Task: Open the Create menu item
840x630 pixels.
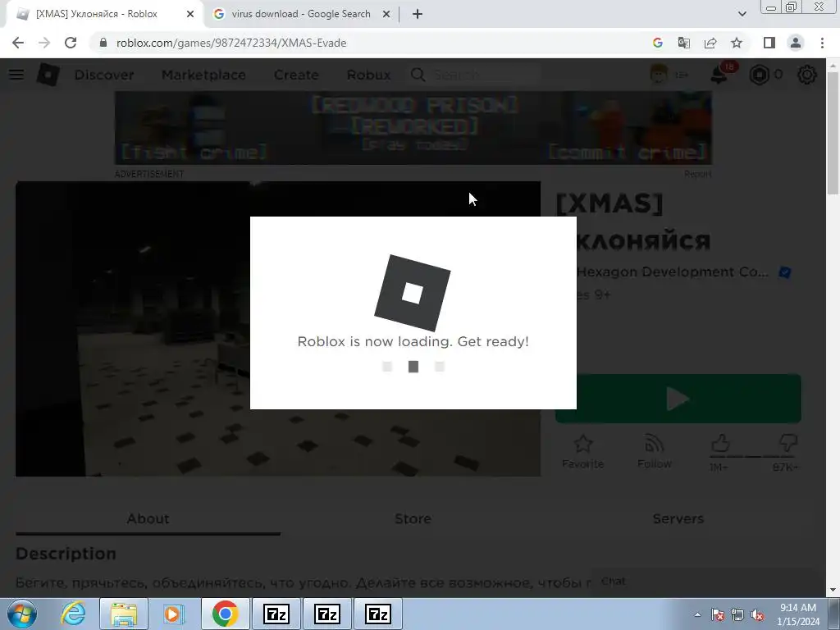Action: tap(296, 75)
